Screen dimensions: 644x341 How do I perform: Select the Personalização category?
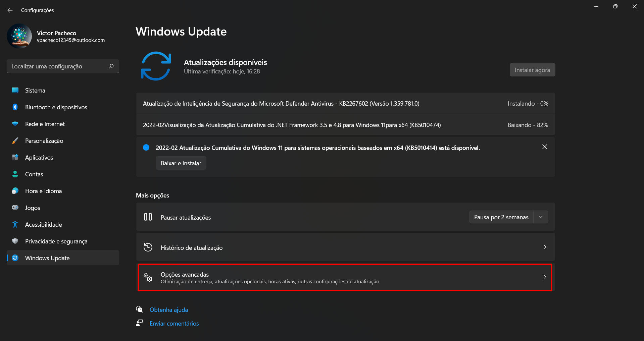click(63, 141)
